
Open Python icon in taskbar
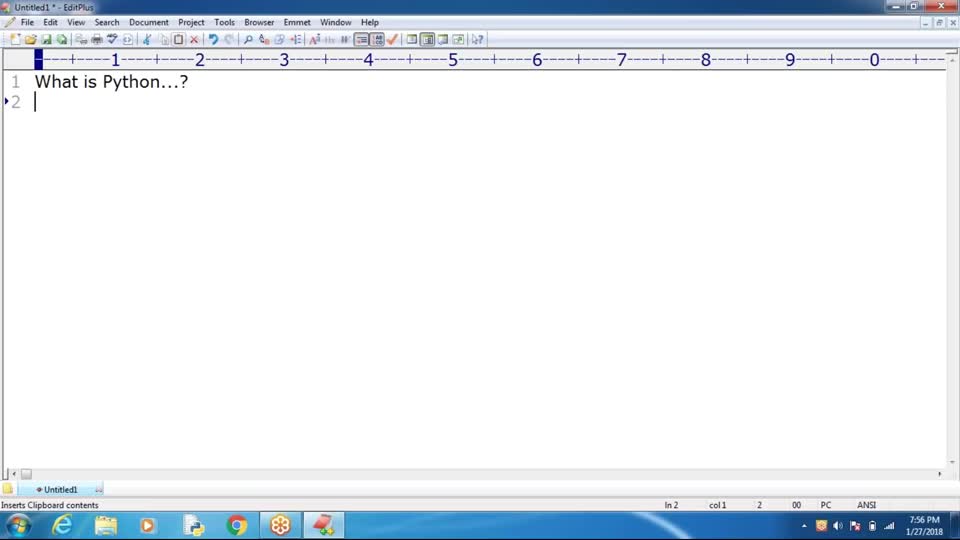(193, 526)
